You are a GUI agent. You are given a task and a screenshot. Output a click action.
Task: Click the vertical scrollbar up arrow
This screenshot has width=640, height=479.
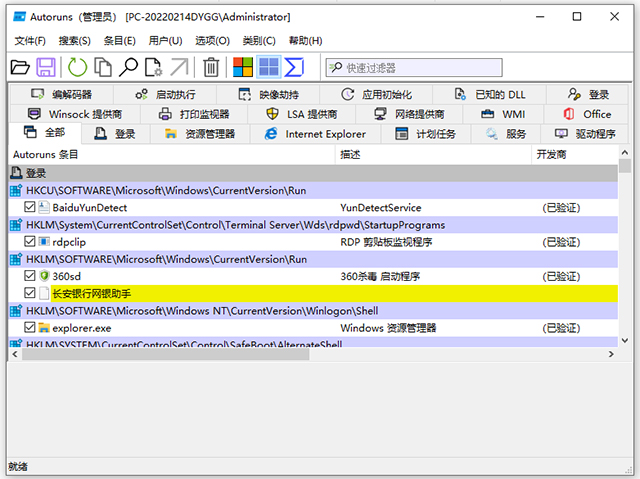624,153
